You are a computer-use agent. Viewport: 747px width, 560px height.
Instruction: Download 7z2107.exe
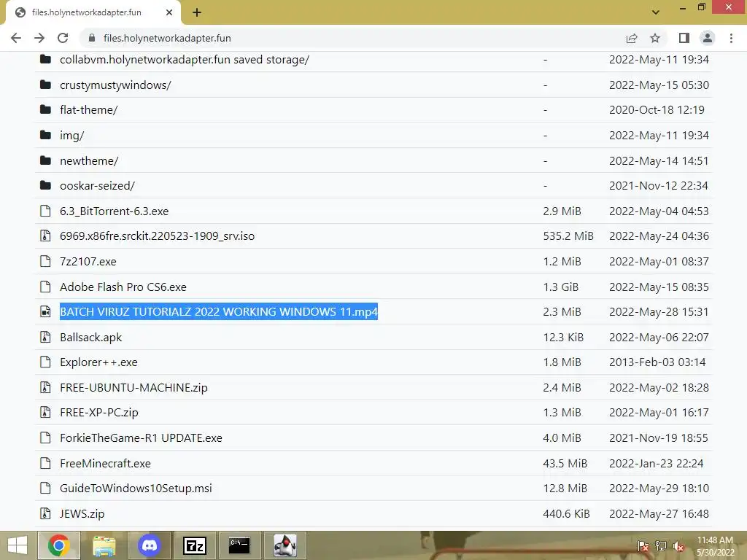(x=88, y=262)
